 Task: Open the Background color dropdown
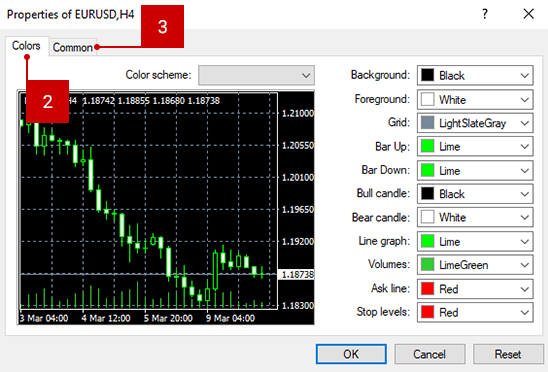coord(475,75)
